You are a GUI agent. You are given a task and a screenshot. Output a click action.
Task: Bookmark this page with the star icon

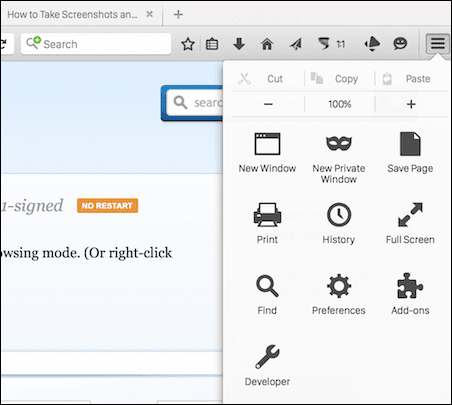click(x=188, y=44)
